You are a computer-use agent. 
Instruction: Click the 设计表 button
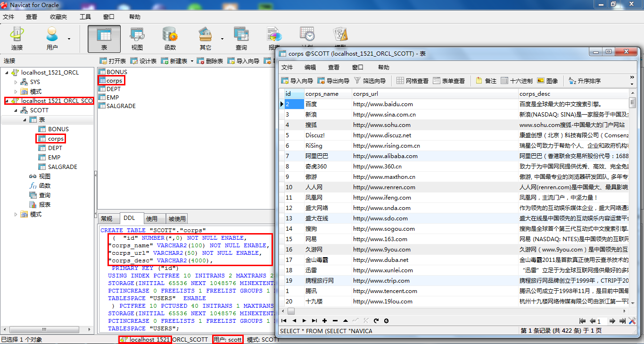tap(143, 61)
